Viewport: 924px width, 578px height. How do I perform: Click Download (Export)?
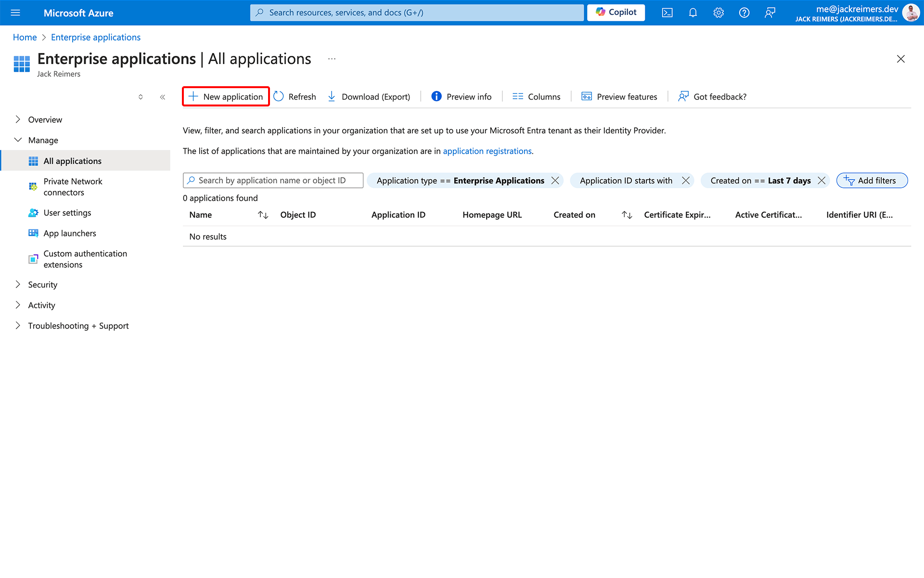pos(369,96)
